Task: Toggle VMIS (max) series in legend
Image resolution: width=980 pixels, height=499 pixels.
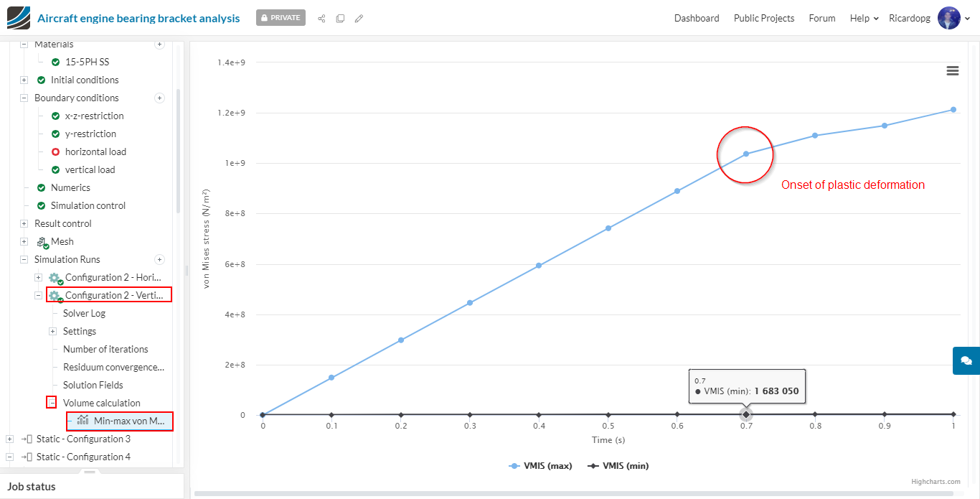Action: click(x=541, y=466)
